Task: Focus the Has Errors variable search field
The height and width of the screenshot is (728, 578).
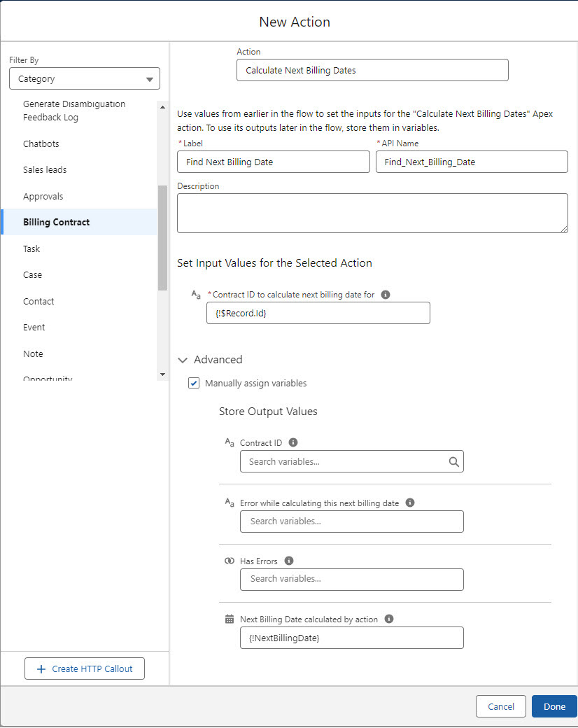Action: 351,579
